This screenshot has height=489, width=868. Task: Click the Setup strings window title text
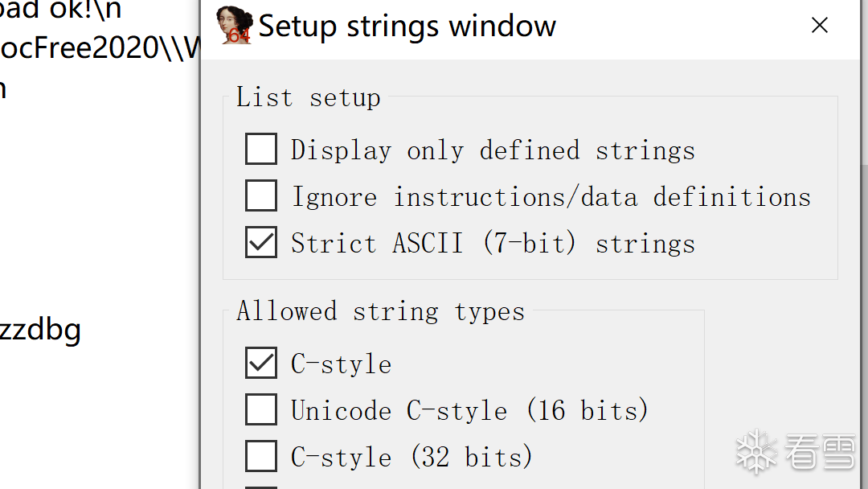pos(407,26)
